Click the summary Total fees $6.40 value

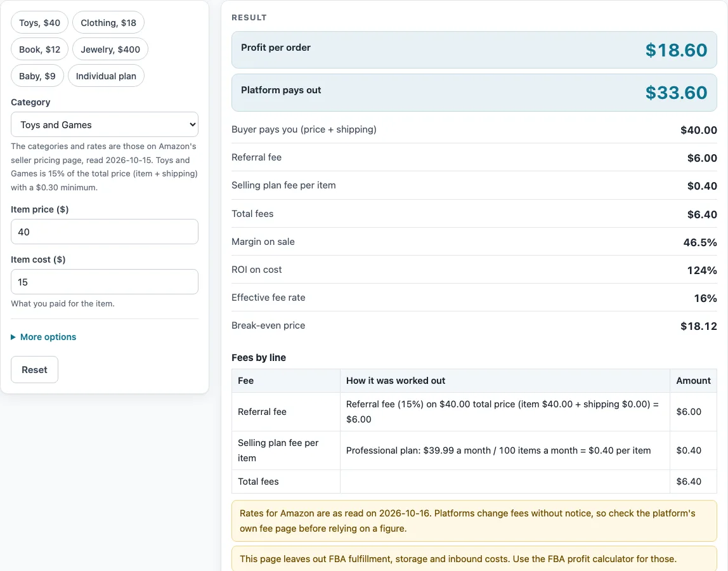pos(702,214)
